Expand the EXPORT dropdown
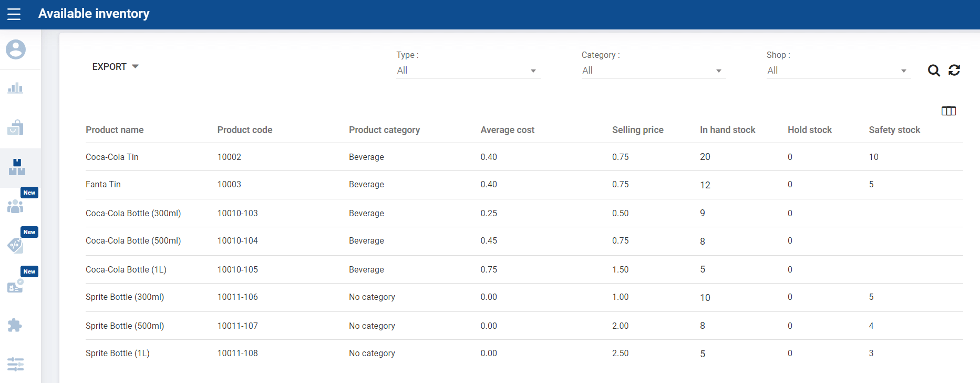Screen dimensions: 980x383 115,67
